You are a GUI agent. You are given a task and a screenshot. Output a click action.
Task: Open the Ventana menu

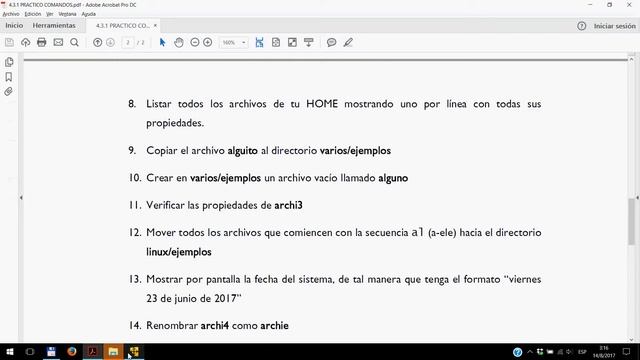67,14
